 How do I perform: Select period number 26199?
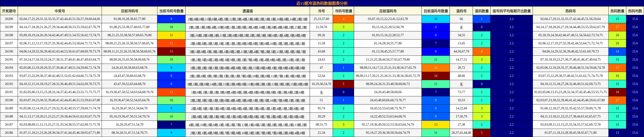coord(9,27)
